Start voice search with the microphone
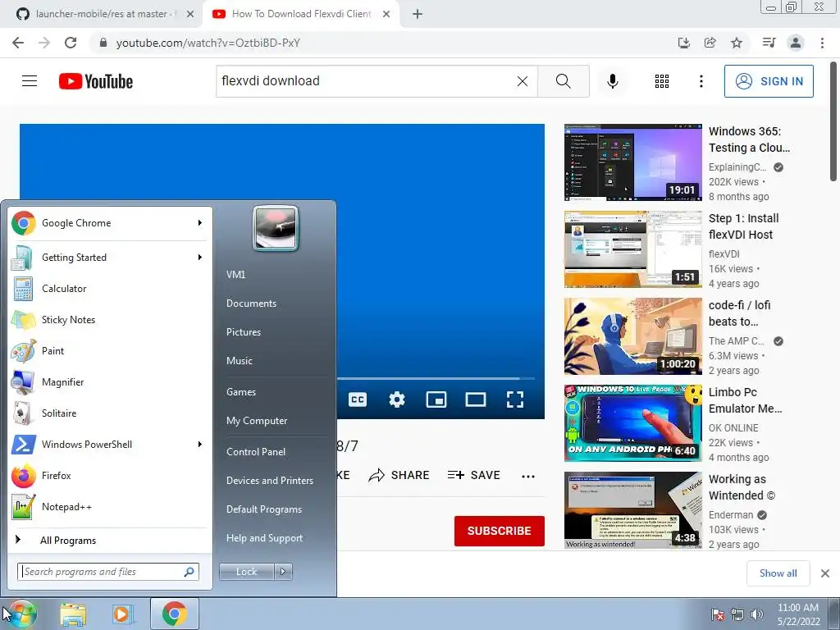This screenshot has height=630, width=840. (612, 81)
